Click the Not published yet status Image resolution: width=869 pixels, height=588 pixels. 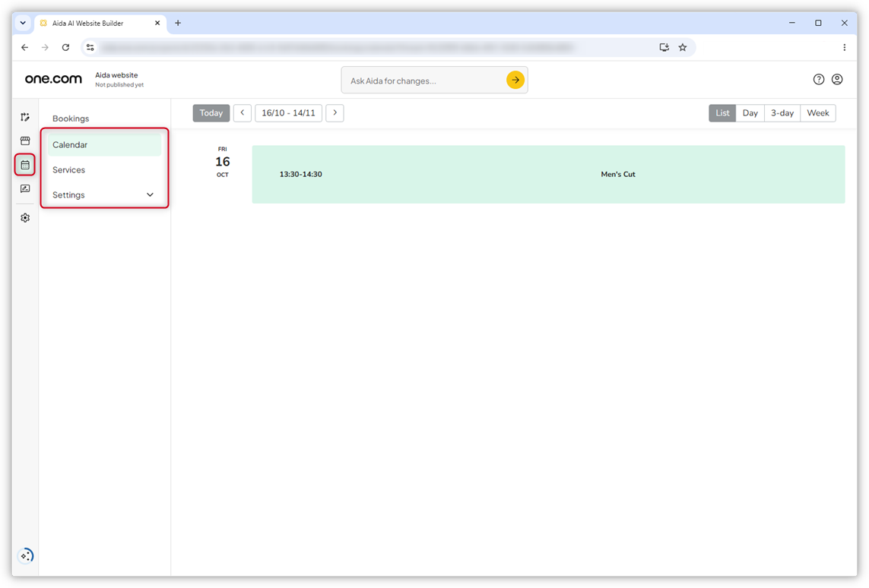coord(119,85)
